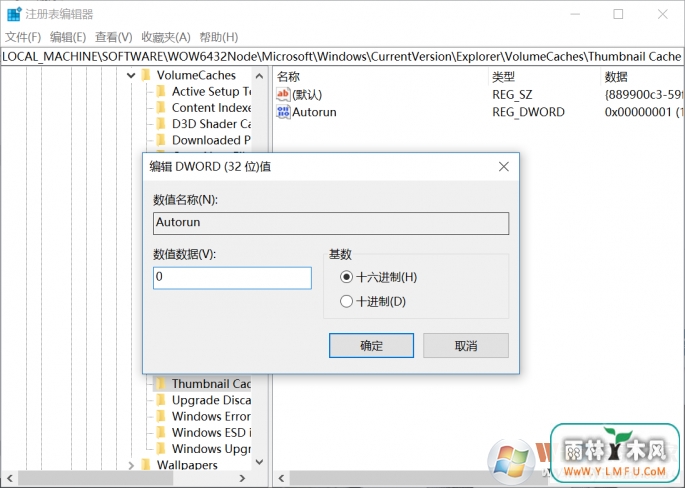The image size is (685, 488).
Task: Select the D3D Shader Cache folder icon
Action: [x=161, y=124]
